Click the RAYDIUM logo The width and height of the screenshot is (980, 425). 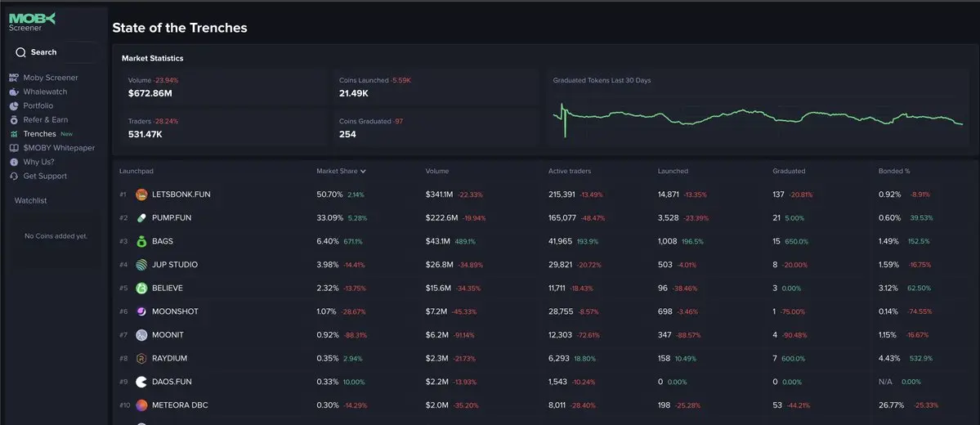[x=141, y=358]
